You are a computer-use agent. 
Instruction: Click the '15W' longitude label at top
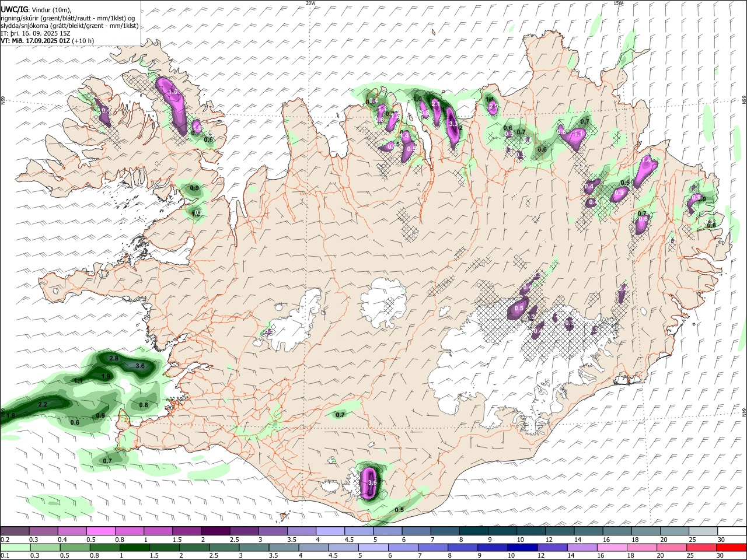617,3
